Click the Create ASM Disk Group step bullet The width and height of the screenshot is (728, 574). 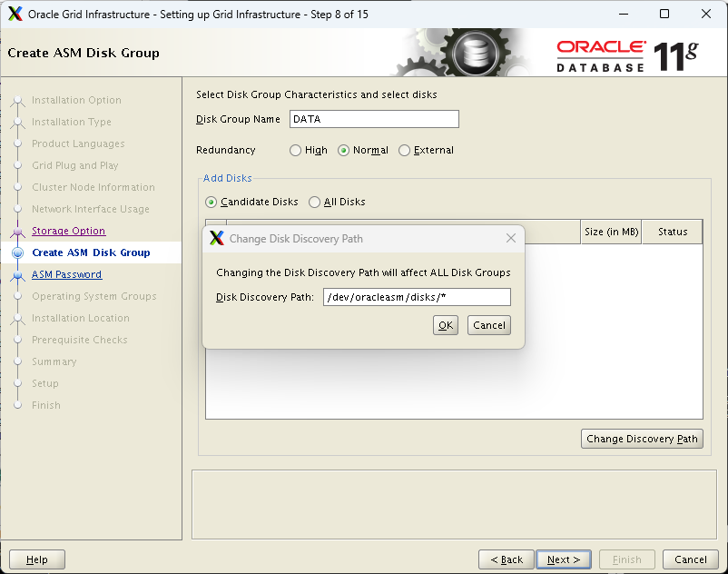point(17,252)
